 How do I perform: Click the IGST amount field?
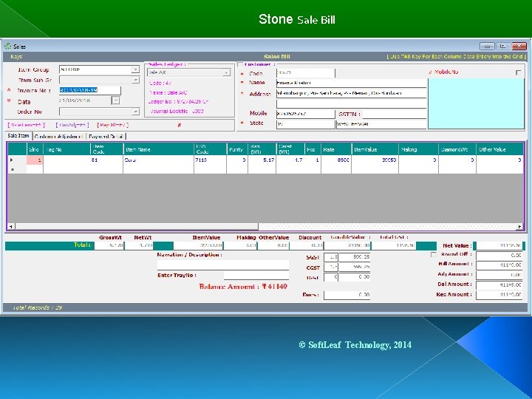tap(355, 277)
